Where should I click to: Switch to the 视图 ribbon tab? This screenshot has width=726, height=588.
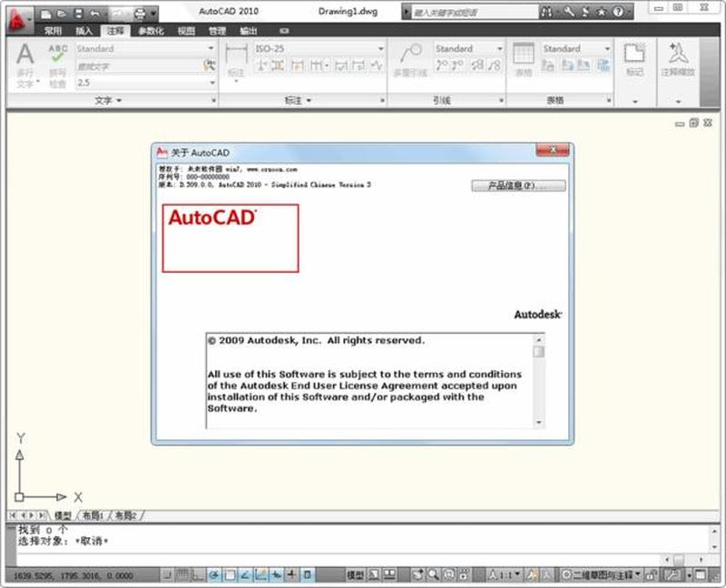(x=186, y=31)
